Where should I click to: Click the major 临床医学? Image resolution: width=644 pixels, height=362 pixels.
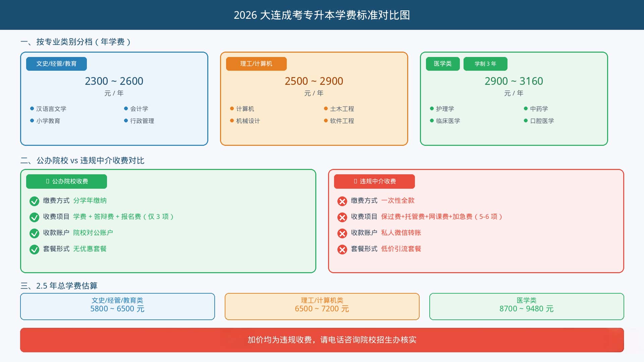[x=448, y=121]
